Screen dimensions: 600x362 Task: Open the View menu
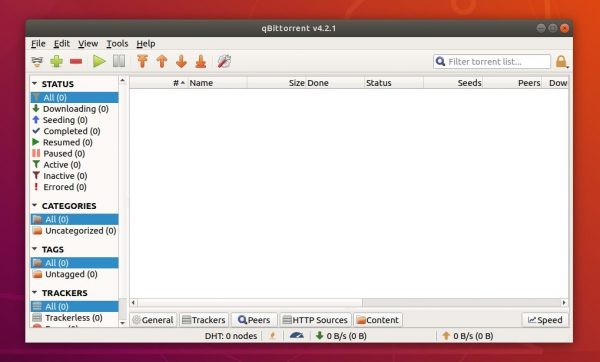(88, 44)
